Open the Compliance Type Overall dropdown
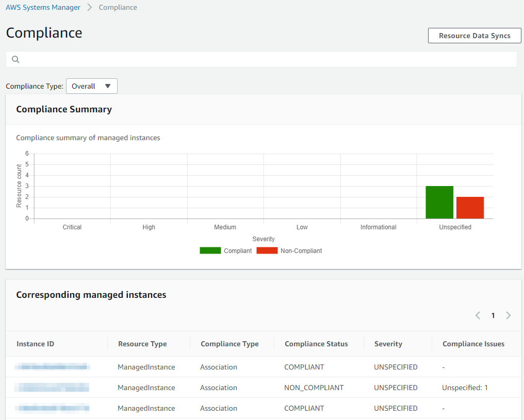This screenshot has height=420, width=524. tap(92, 86)
